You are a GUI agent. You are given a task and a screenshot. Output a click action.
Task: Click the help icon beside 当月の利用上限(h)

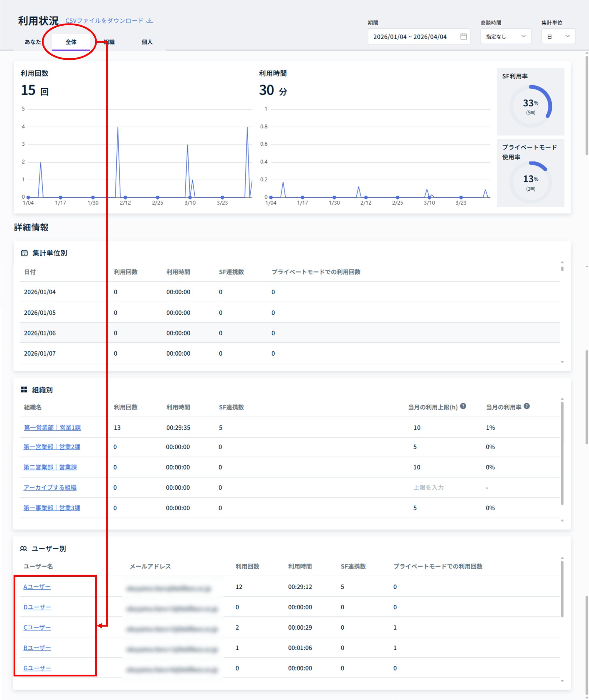[463, 406]
